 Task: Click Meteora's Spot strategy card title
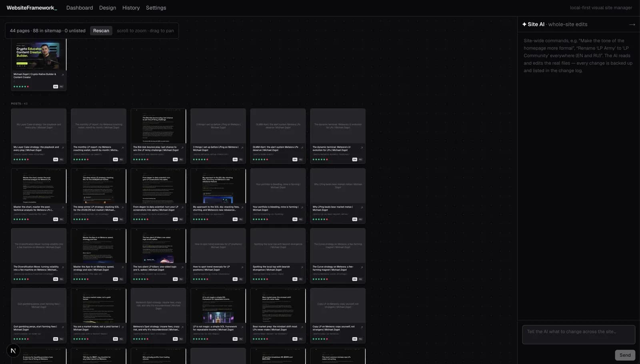156,328
